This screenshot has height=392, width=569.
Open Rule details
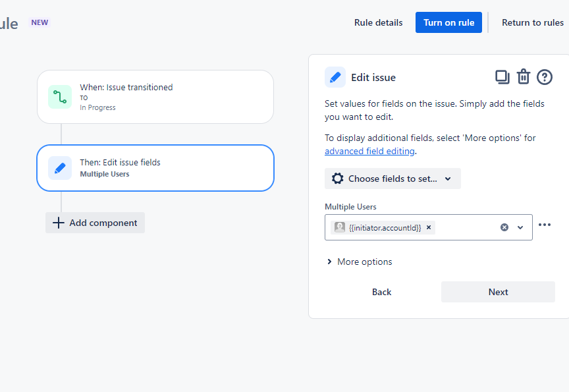point(378,22)
